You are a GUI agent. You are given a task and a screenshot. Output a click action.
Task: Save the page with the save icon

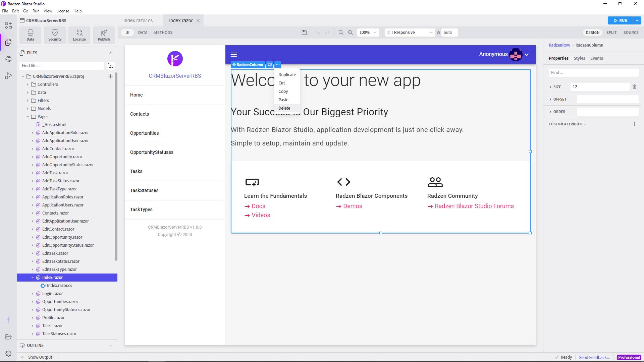(x=304, y=33)
